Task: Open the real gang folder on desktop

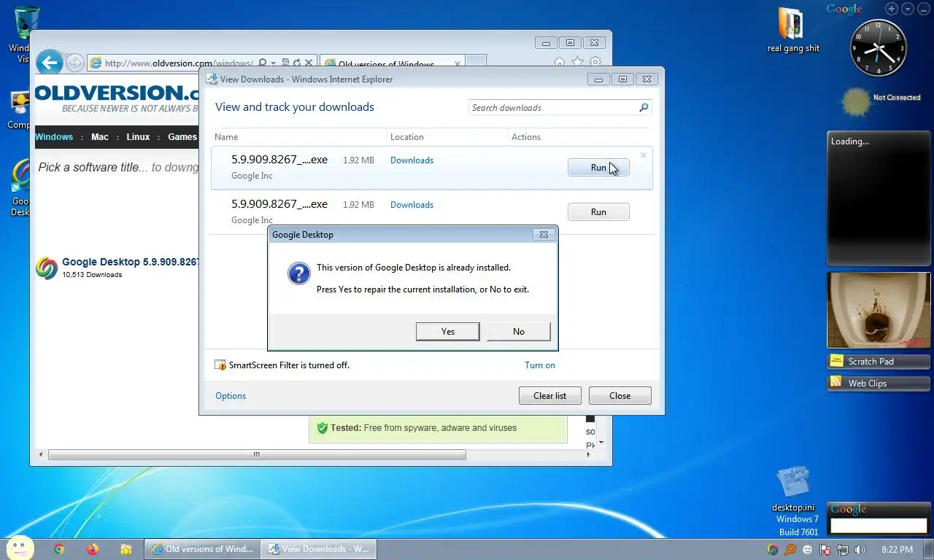Action: 793,31
